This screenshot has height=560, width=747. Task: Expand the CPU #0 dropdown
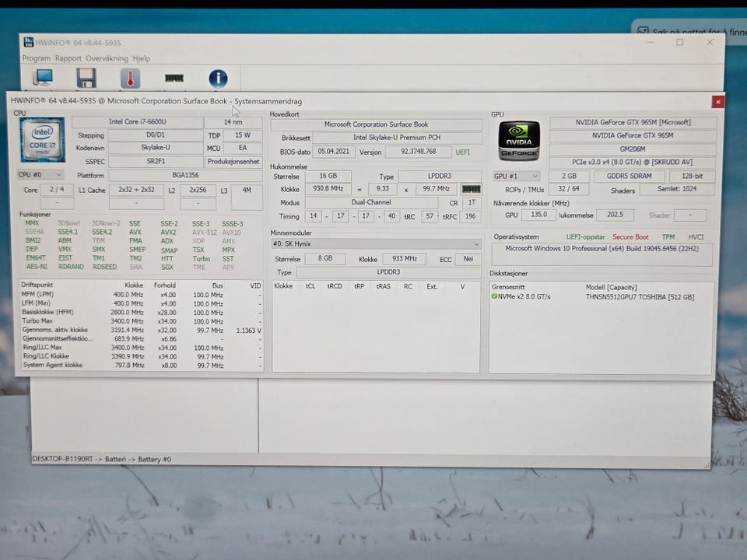click(40, 175)
